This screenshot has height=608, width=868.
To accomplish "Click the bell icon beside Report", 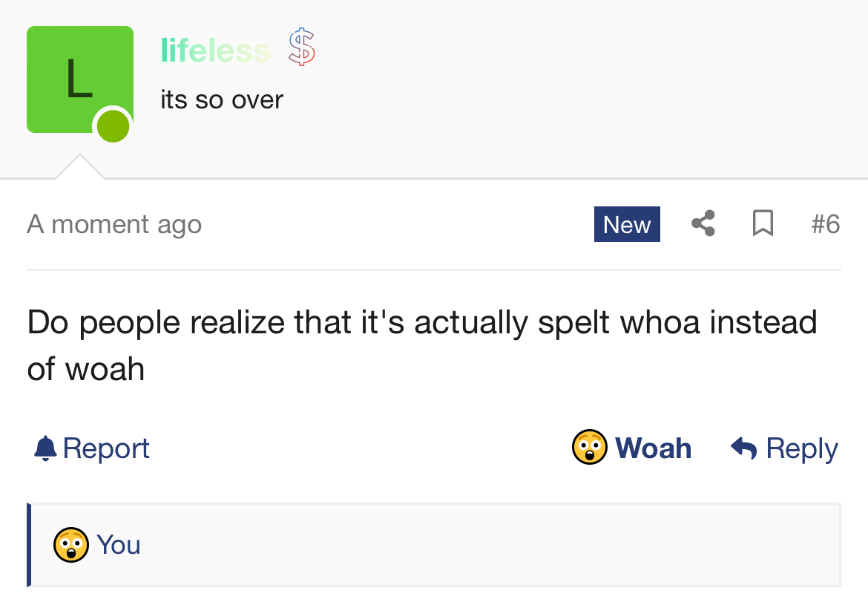I will (x=46, y=448).
